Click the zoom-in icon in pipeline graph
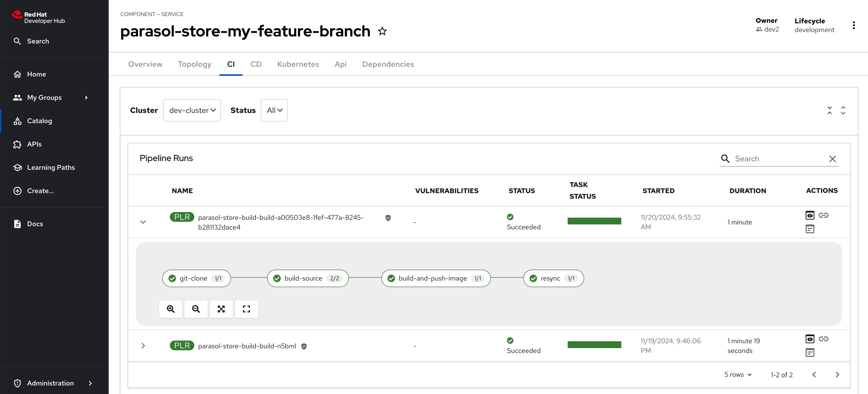The height and width of the screenshot is (394, 868). click(x=171, y=309)
